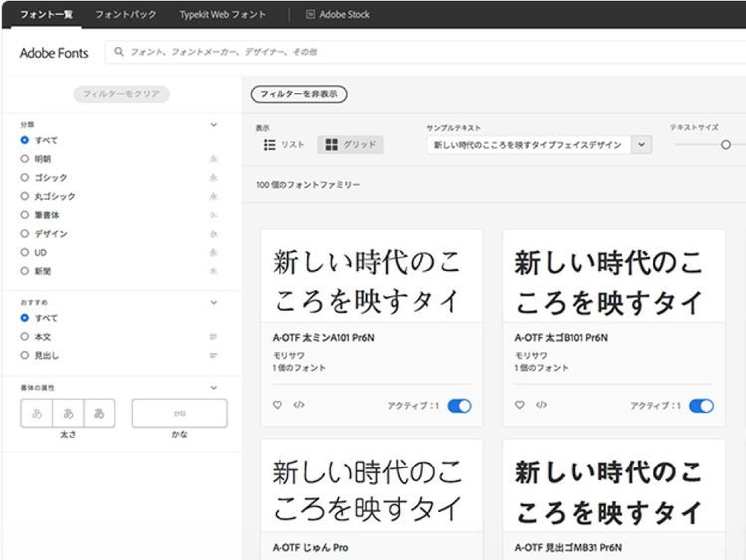Open the サンプルテキスト dropdown

642,145
